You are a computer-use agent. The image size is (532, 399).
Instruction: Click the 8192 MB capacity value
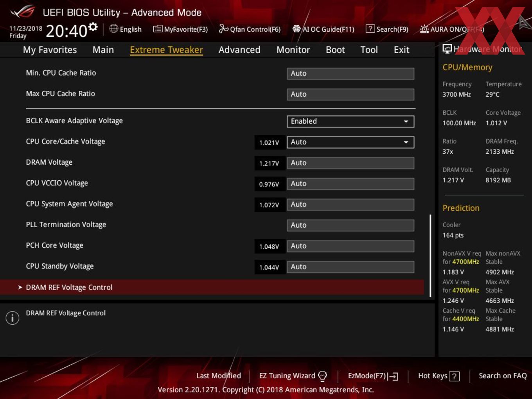498,180
